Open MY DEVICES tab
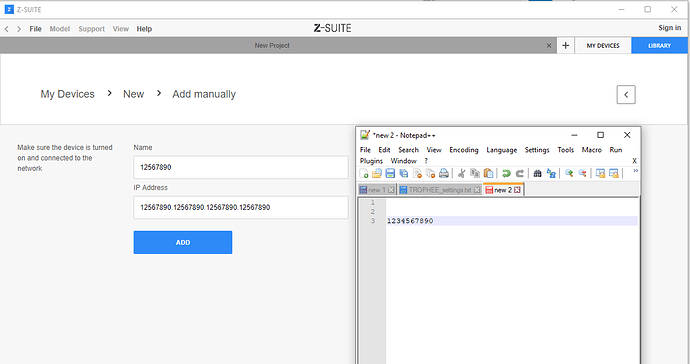Screen dimensions: 690x364 603,45
